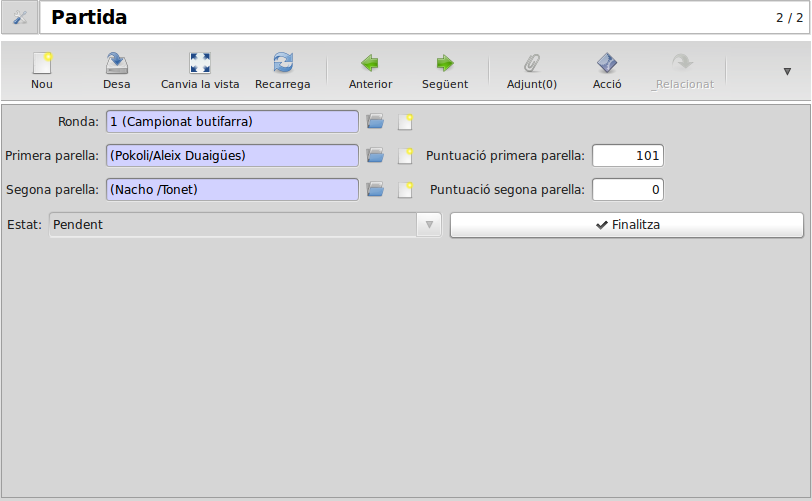Open the Estat dropdown arrow
The image size is (812, 501).
pyautogui.click(x=429, y=225)
